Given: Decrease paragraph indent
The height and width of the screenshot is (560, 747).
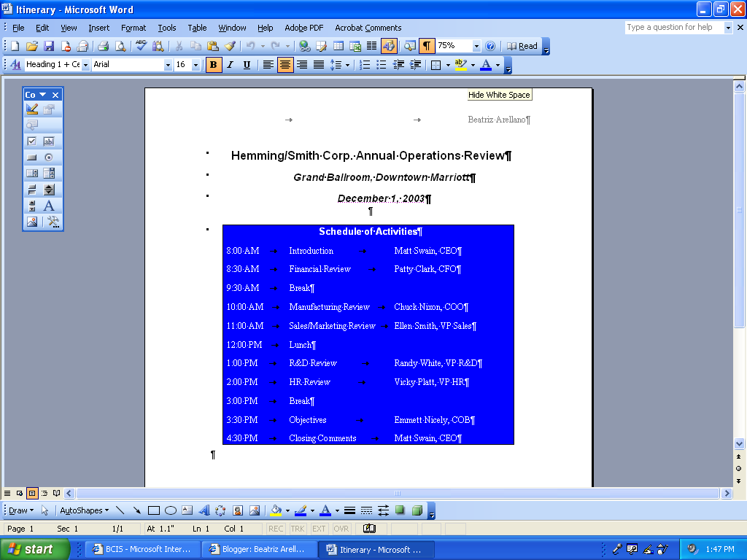Looking at the screenshot, I should click(398, 65).
